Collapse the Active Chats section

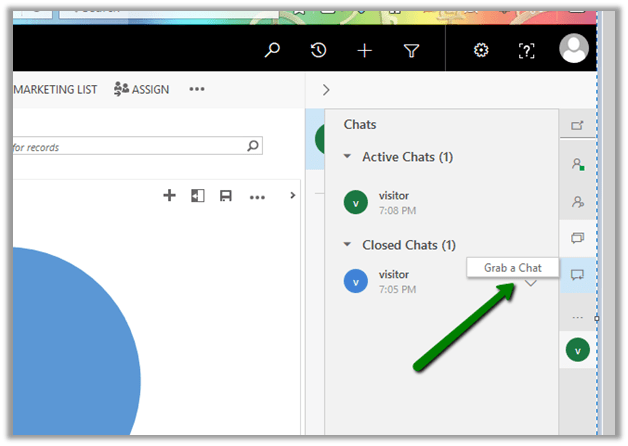(347, 156)
